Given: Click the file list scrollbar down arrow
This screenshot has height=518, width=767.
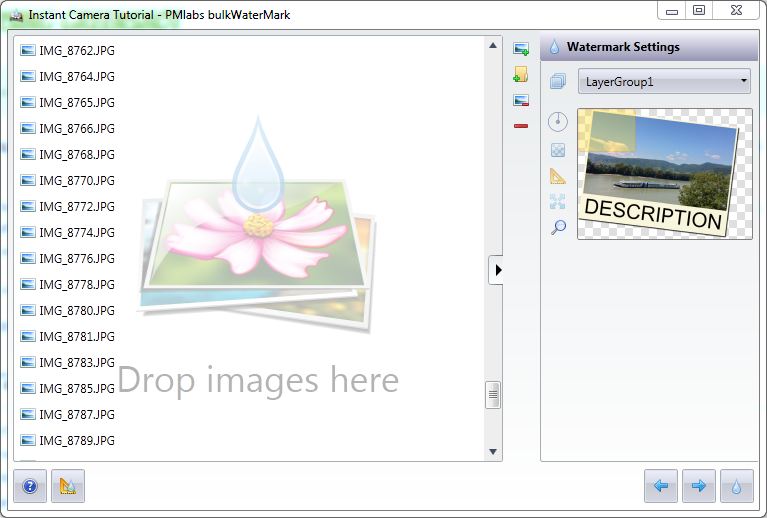Looking at the screenshot, I should tap(493, 451).
